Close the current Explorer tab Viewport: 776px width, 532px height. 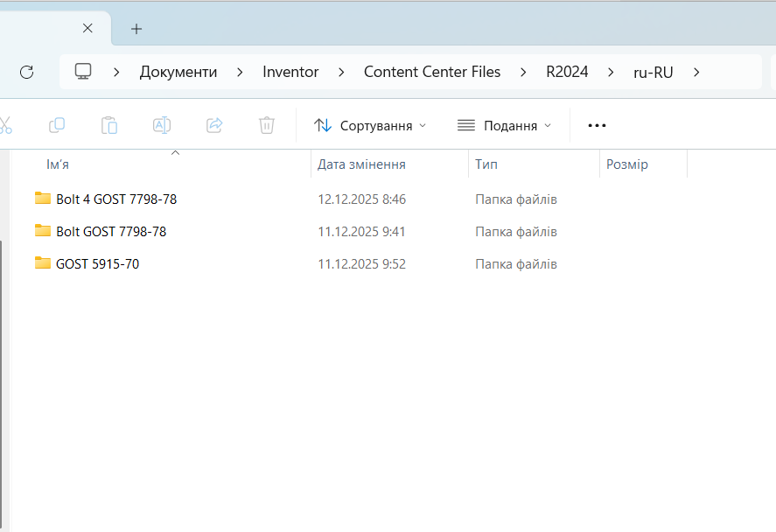click(x=87, y=28)
